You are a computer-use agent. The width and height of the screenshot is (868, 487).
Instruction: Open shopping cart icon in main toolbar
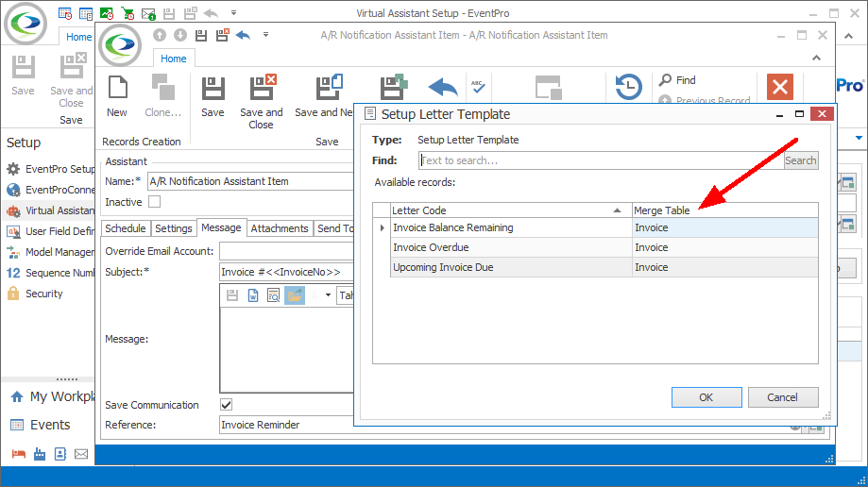pos(128,13)
